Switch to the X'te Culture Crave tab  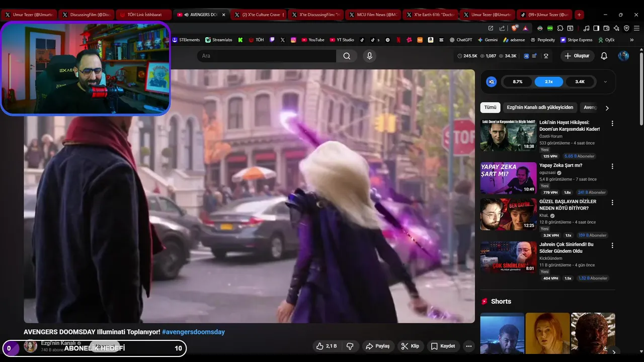point(259,15)
